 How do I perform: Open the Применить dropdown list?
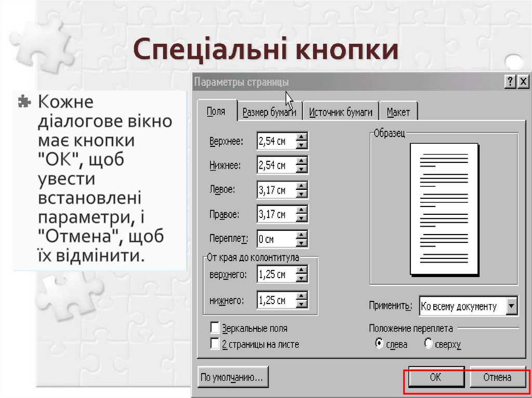click(512, 306)
